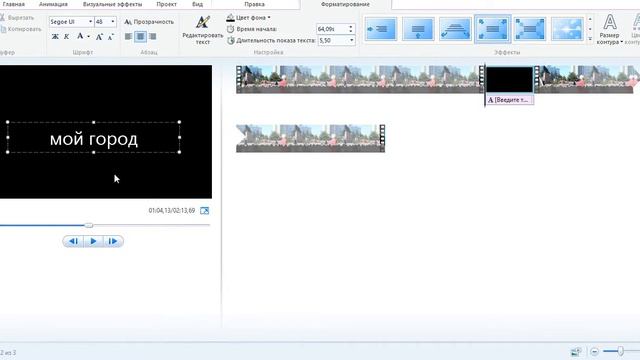Click the timeline zoom slider
The height and width of the screenshot is (360, 640).
[620, 351]
